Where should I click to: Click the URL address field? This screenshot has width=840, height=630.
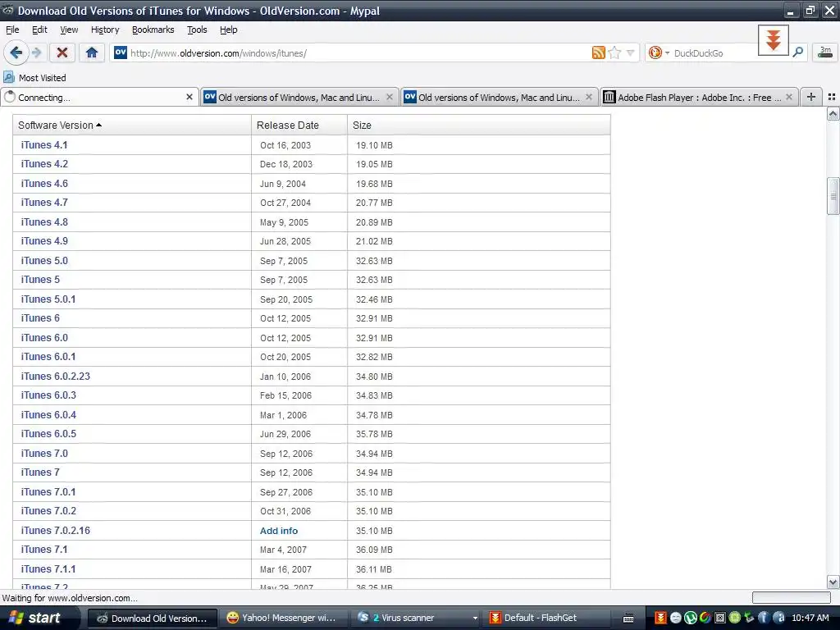tap(359, 52)
